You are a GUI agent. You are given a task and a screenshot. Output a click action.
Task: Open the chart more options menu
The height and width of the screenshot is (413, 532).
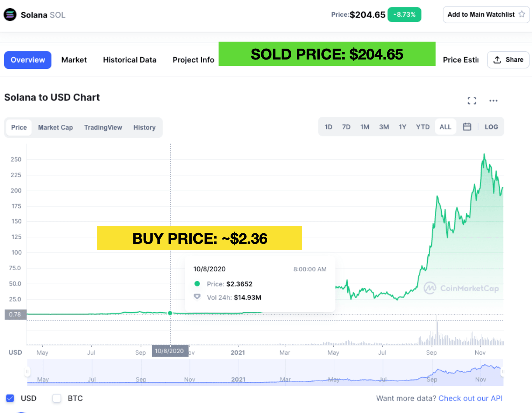tap(493, 101)
